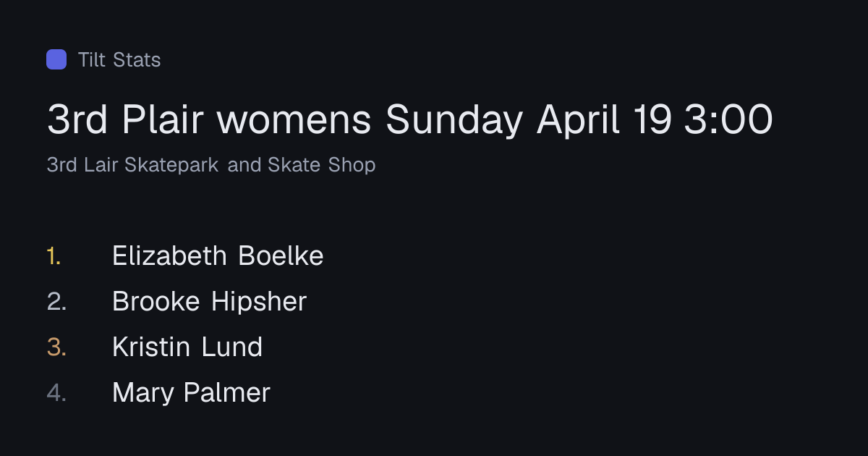Click the word Sunday in the title

click(x=454, y=120)
